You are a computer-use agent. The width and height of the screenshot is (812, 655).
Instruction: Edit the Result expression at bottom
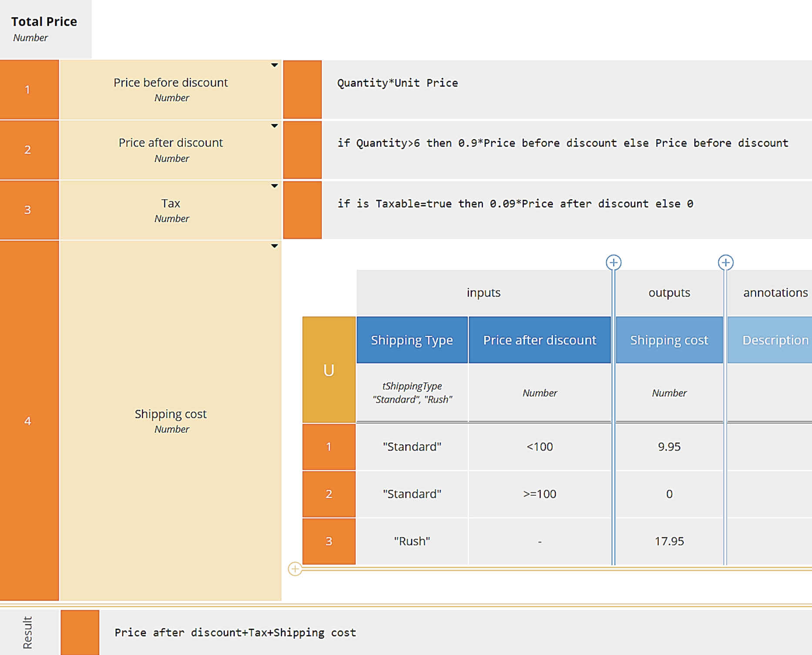click(x=235, y=632)
